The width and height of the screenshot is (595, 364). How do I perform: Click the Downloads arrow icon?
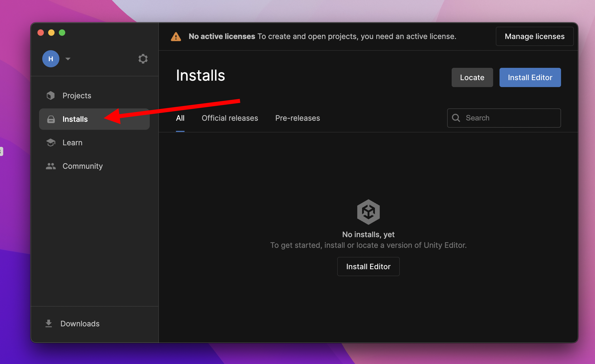(x=49, y=323)
